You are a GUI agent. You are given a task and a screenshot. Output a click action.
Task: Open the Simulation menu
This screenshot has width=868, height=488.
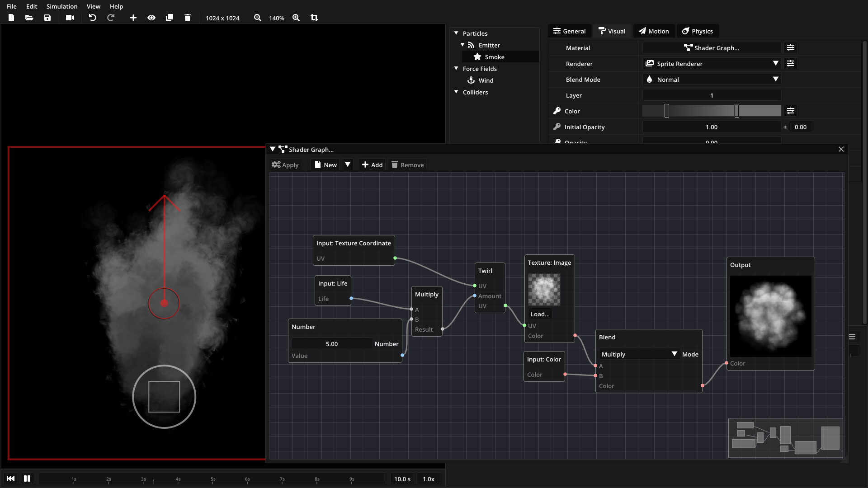(62, 6)
